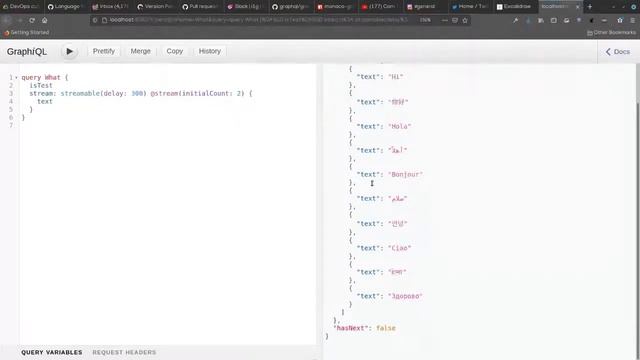The height and width of the screenshot is (360, 640).
Task: Click the Merge button
Action: coord(140,51)
